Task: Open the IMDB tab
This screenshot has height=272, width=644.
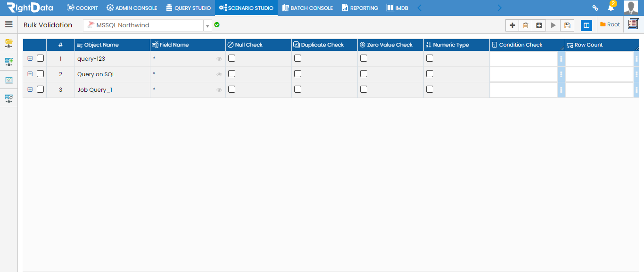Action: click(x=397, y=8)
